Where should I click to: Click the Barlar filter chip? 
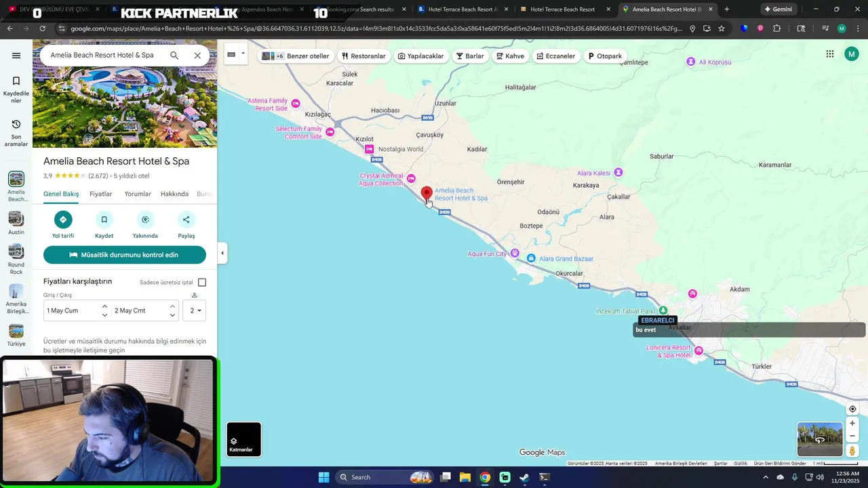[x=470, y=56]
